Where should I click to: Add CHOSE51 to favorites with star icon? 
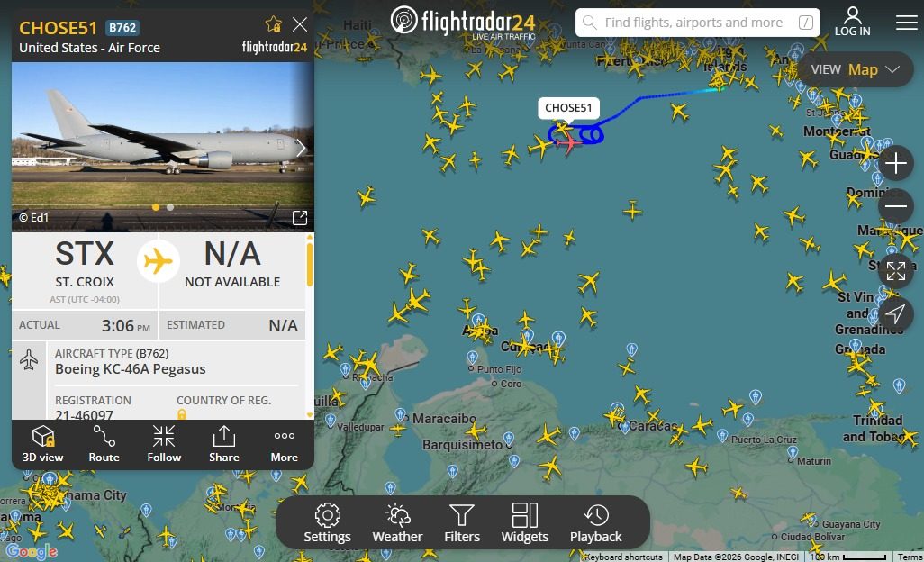pos(274,24)
